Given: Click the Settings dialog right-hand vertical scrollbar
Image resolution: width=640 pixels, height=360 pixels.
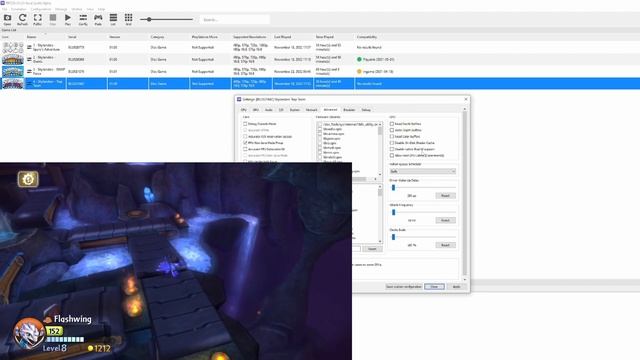Looking at the screenshot, I should tap(464, 194).
